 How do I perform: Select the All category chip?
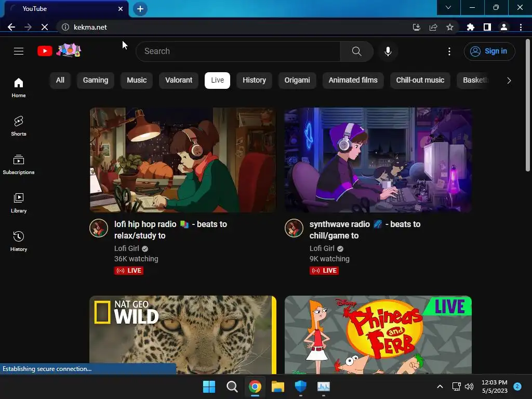[60, 81]
